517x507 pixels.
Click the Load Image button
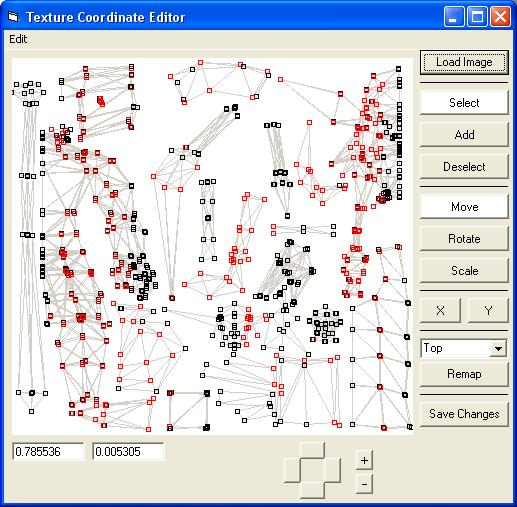tap(464, 62)
